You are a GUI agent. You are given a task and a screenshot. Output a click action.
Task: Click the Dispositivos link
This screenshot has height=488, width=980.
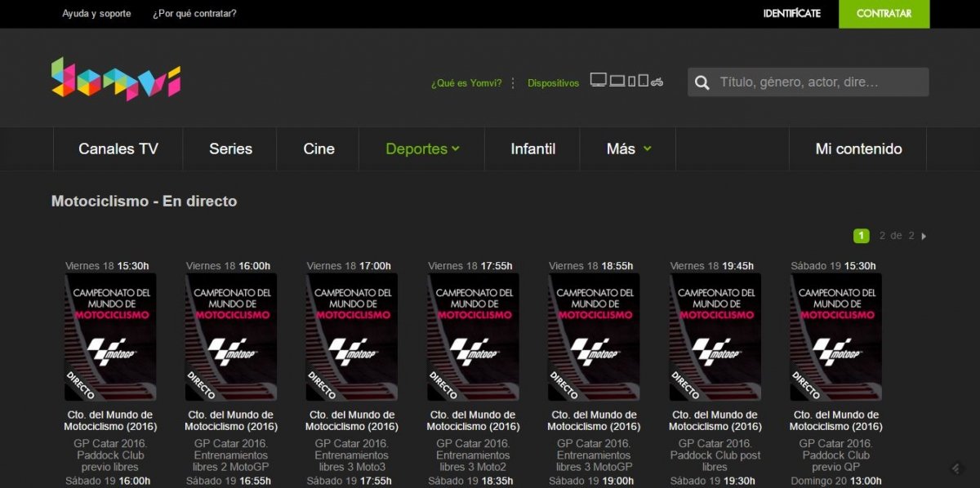pyautogui.click(x=553, y=83)
